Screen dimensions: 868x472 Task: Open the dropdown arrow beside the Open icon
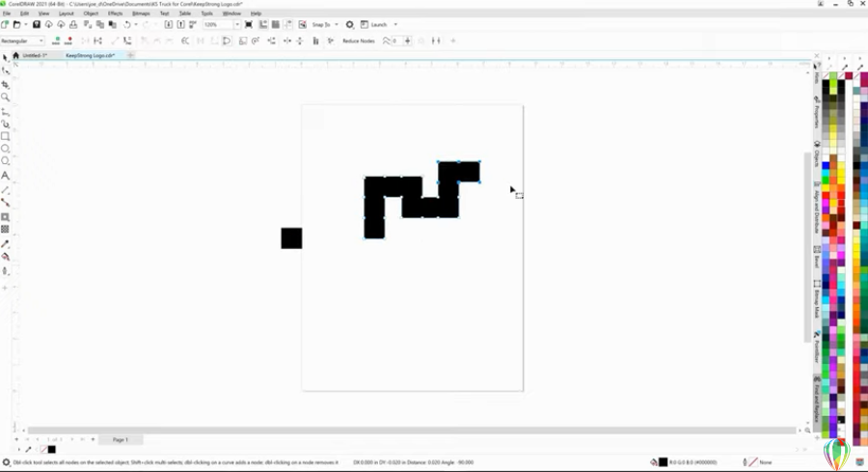[25, 24]
